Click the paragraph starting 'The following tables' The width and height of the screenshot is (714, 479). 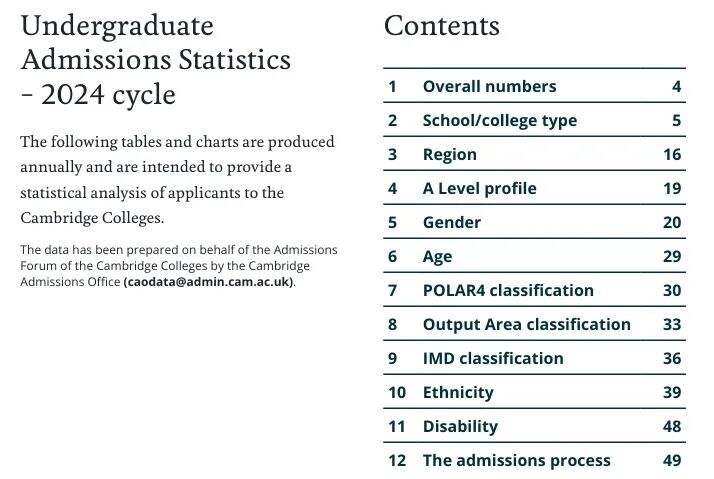[178, 179]
